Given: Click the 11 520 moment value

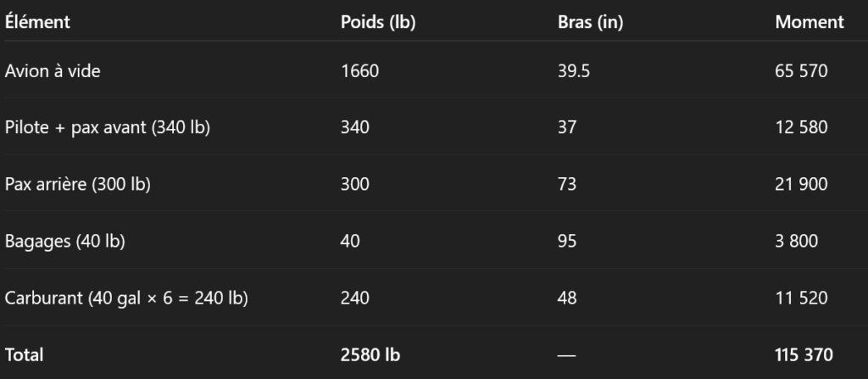Looking at the screenshot, I should coord(801,298).
